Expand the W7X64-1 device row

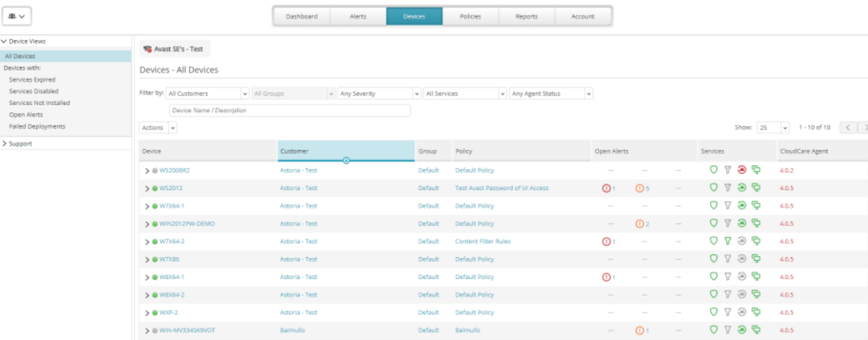(147, 206)
